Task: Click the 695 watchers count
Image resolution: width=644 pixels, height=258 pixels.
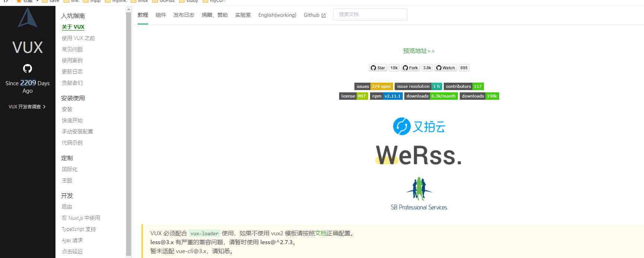Action: (464, 68)
